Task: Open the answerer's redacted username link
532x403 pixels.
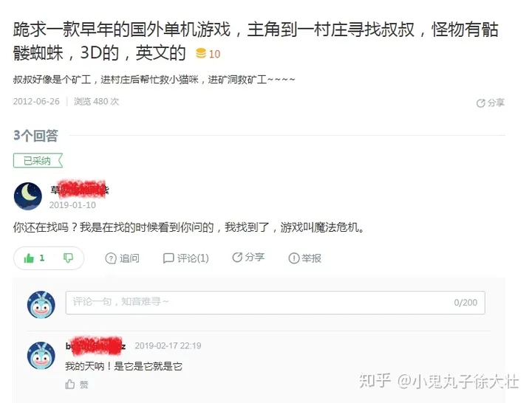Action: [x=79, y=190]
